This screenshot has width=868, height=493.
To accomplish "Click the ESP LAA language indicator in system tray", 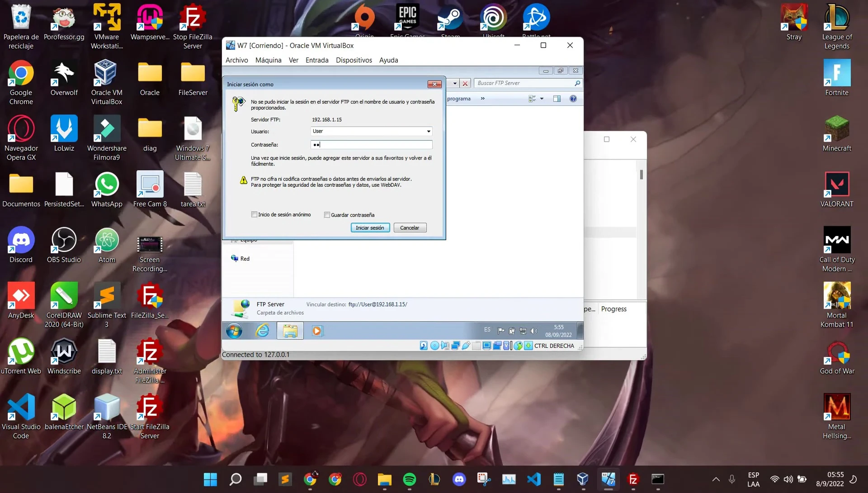I will (753, 479).
